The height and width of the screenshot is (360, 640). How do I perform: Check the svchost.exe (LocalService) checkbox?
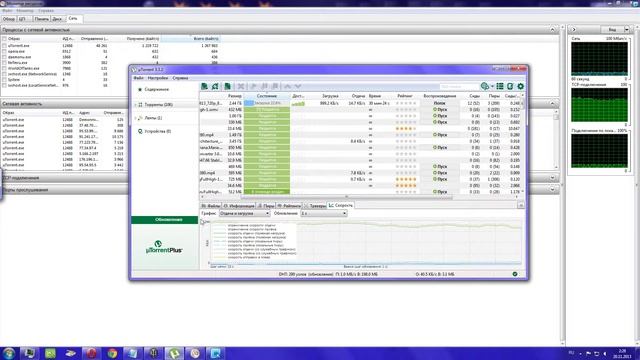pyautogui.click(x=4, y=85)
